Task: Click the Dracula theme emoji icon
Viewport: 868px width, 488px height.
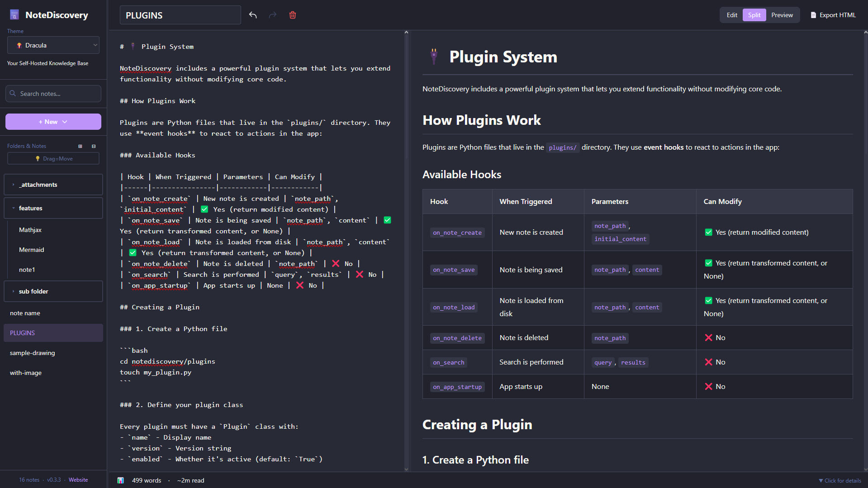Action: pyautogui.click(x=19, y=45)
